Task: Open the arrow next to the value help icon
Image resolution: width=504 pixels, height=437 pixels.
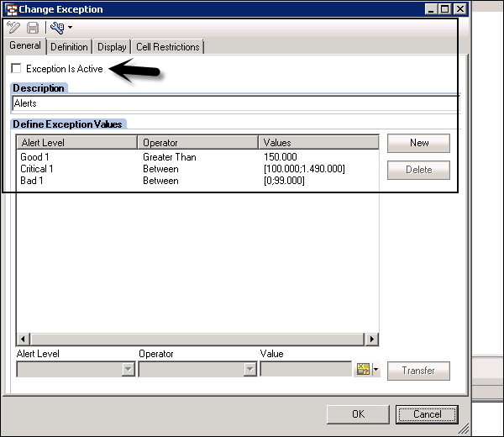Action: coord(376,370)
